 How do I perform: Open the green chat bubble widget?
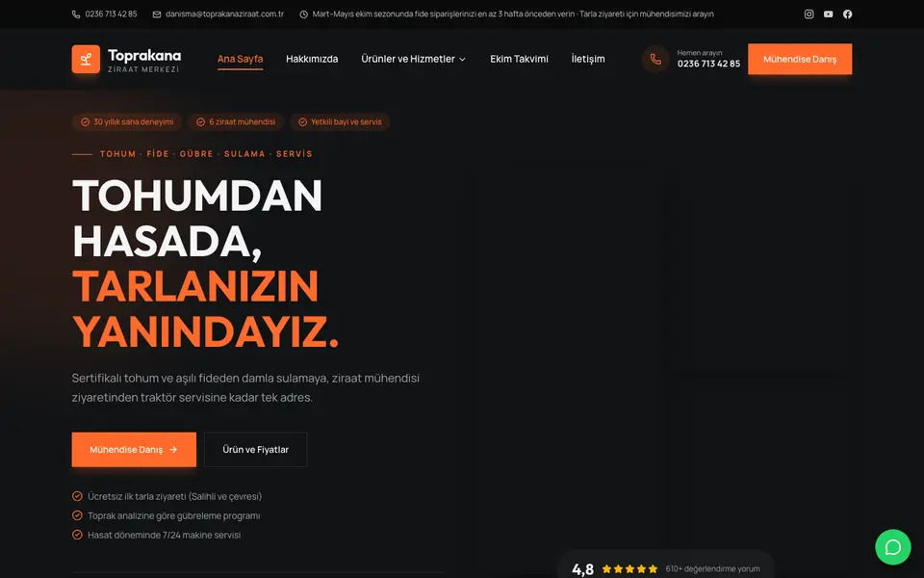point(893,547)
